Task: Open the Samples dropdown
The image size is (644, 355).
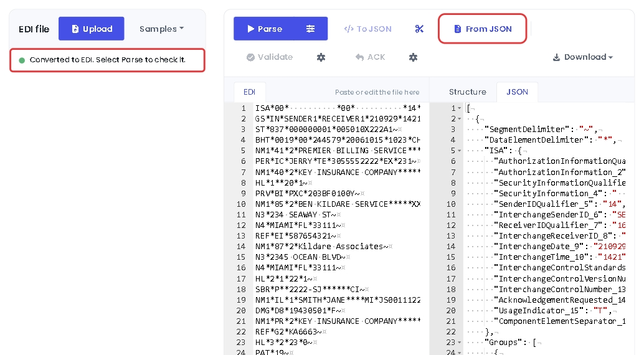Action: click(161, 29)
